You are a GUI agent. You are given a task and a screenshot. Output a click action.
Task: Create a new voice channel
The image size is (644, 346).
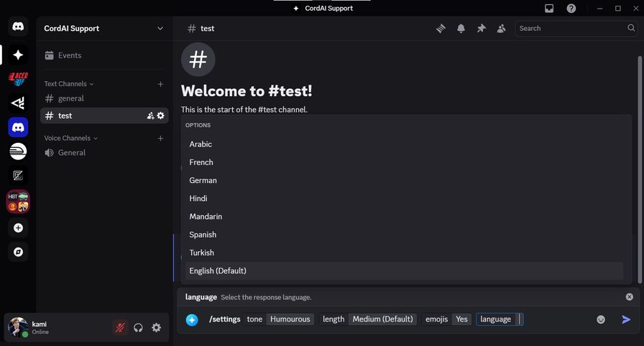tap(160, 139)
